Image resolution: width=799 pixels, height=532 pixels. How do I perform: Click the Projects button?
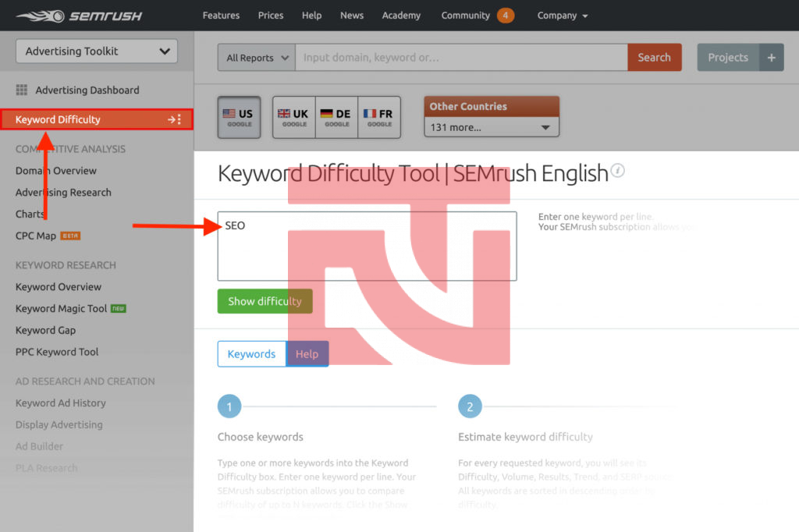coord(728,58)
